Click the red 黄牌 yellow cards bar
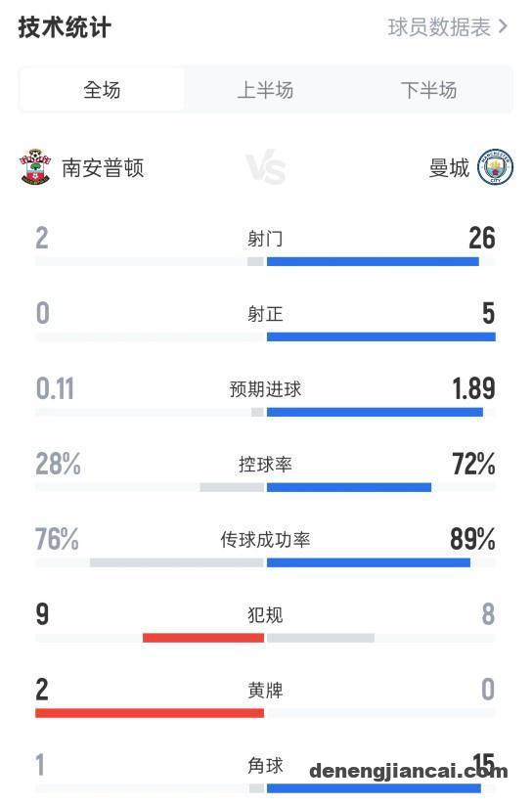This screenshot has width=532, height=806. point(150,713)
